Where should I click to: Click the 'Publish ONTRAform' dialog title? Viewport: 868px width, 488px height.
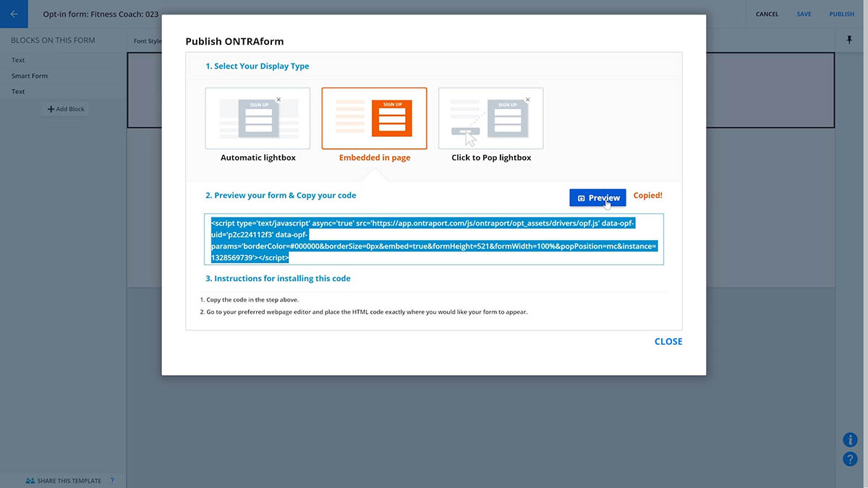click(x=235, y=41)
